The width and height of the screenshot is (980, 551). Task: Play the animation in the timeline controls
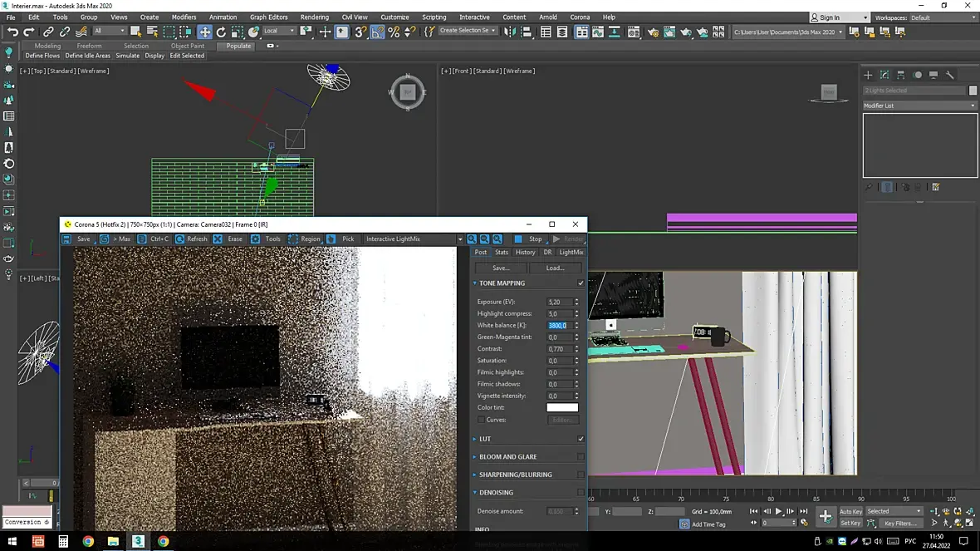click(779, 511)
